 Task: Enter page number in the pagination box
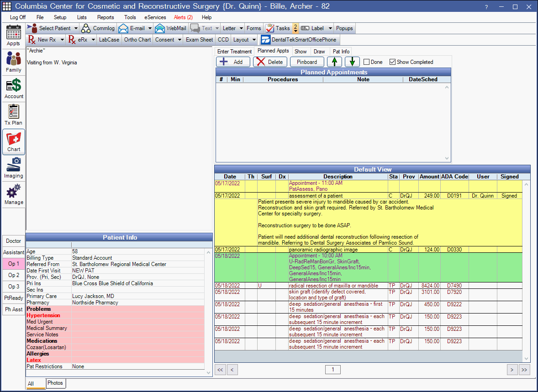(x=333, y=370)
